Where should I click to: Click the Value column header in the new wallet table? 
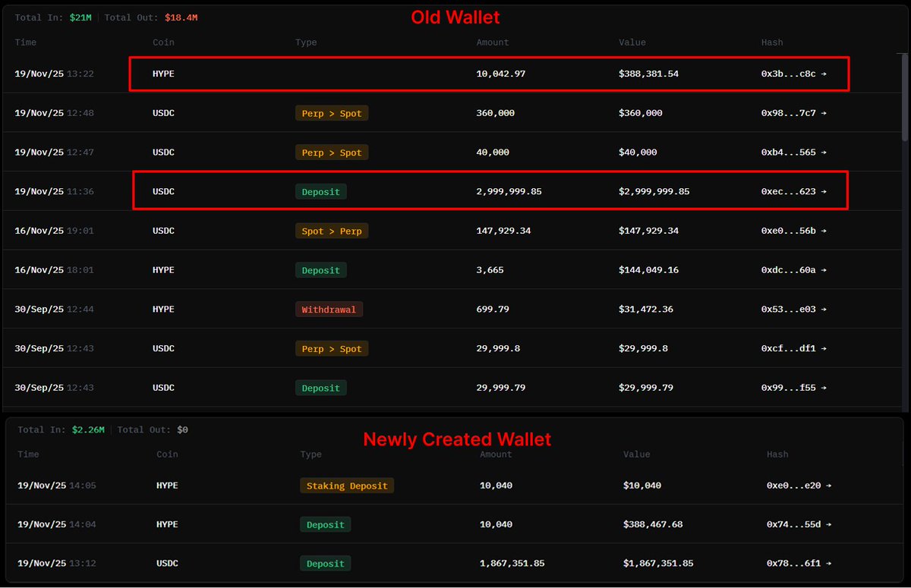coord(636,454)
